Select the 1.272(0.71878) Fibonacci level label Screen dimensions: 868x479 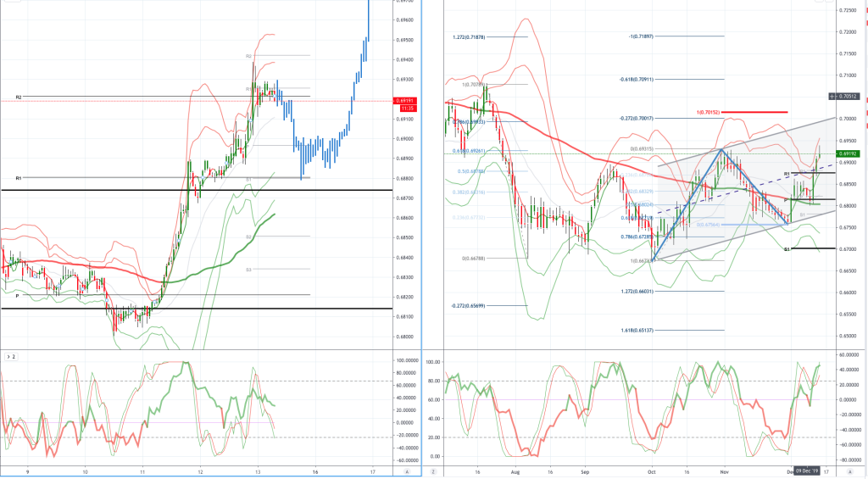(x=469, y=37)
